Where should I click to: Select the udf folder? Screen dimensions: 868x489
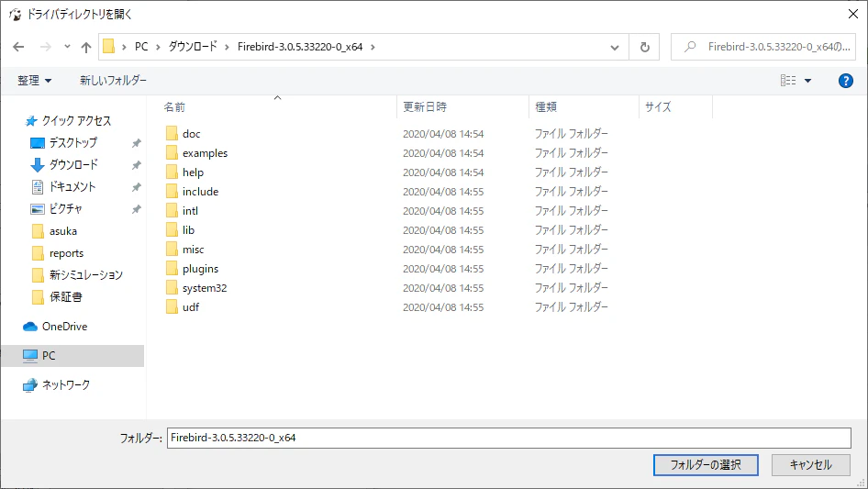pos(191,307)
